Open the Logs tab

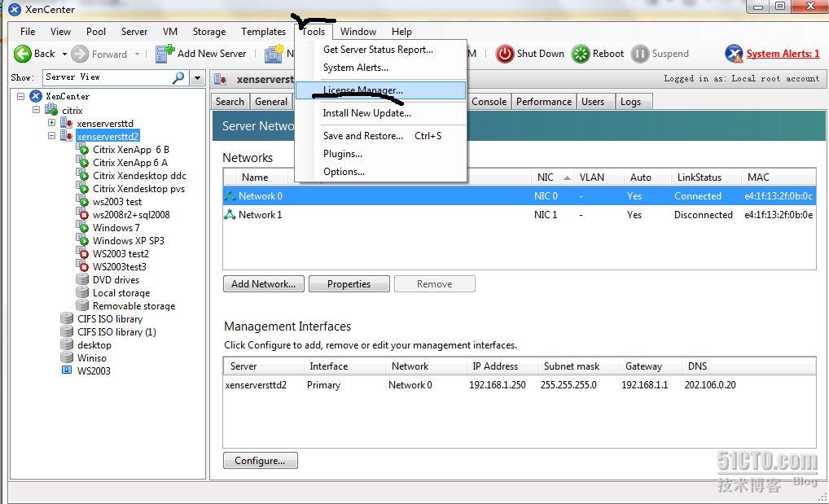[x=634, y=102]
